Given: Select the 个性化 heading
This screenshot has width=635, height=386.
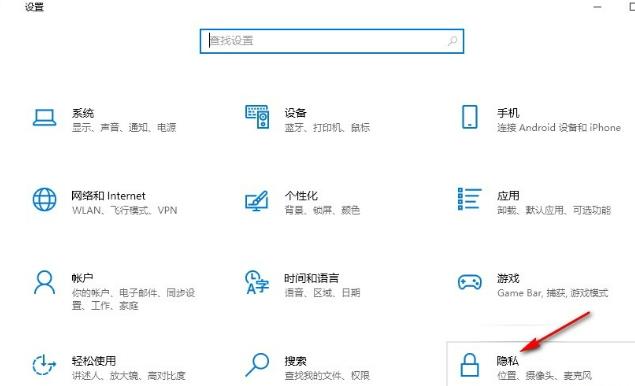Looking at the screenshot, I should coord(301,196).
